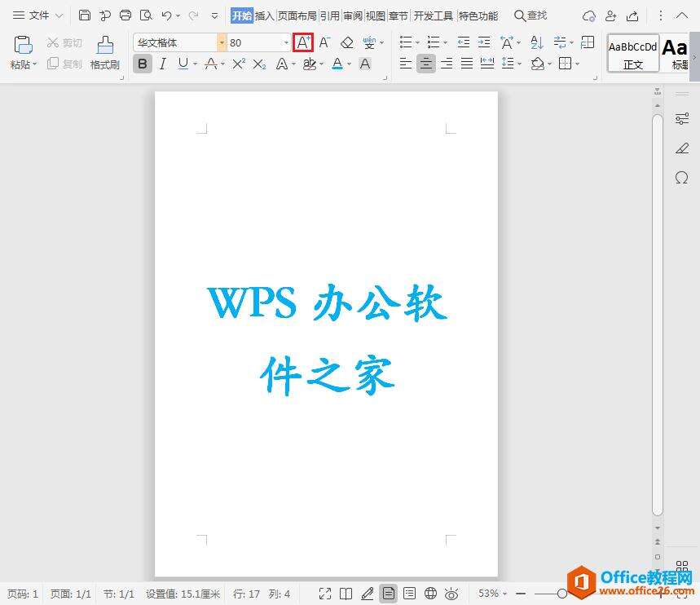Viewport: 700px width, 605px height.
Task: Click the Print icon in quick access toolbar
Action: tap(125, 15)
